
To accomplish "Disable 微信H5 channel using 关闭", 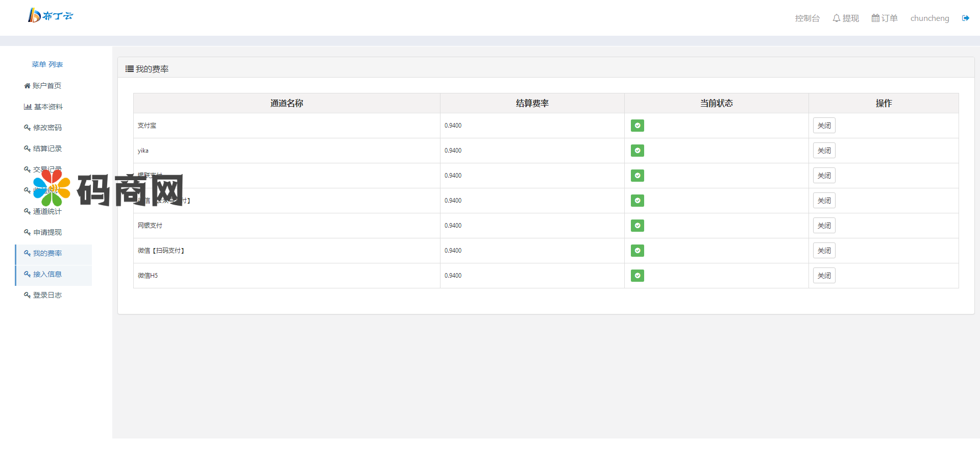I will coord(824,276).
